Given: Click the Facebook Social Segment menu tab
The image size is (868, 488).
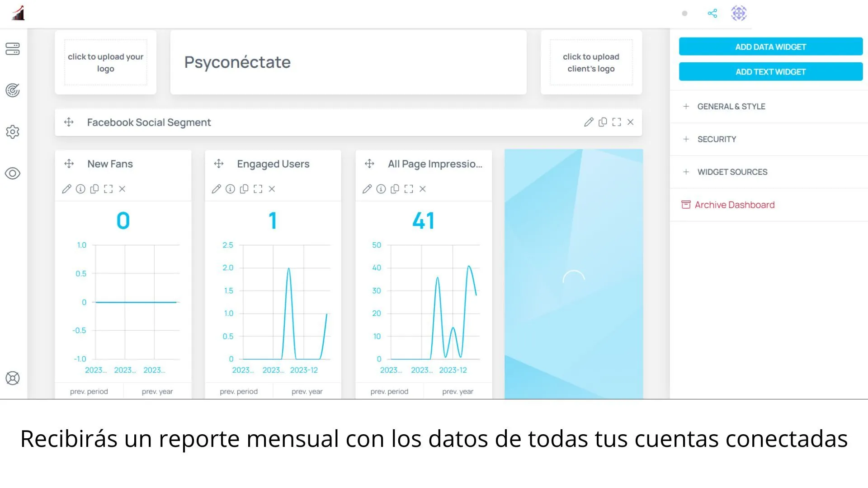Looking at the screenshot, I should pos(148,122).
